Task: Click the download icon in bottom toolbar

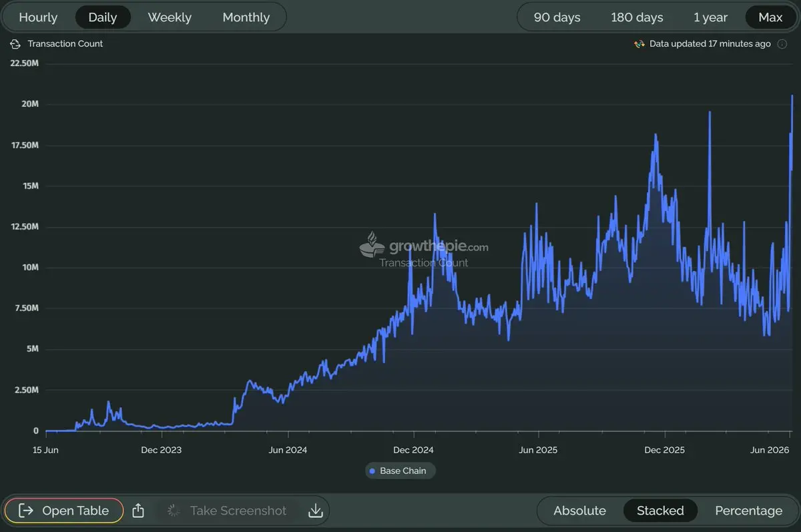Action: coord(316,511)
